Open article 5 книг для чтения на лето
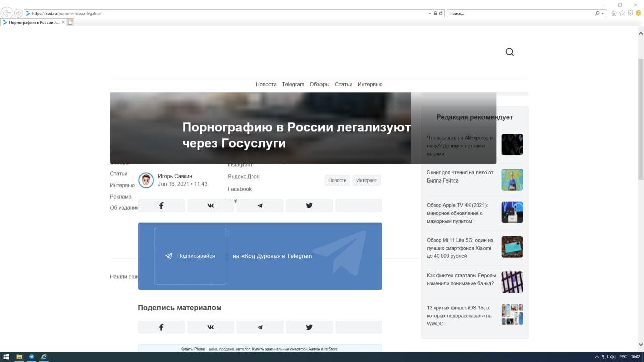Screen dimensions: 644x362 pyautogui.click(x=460, y=176)
